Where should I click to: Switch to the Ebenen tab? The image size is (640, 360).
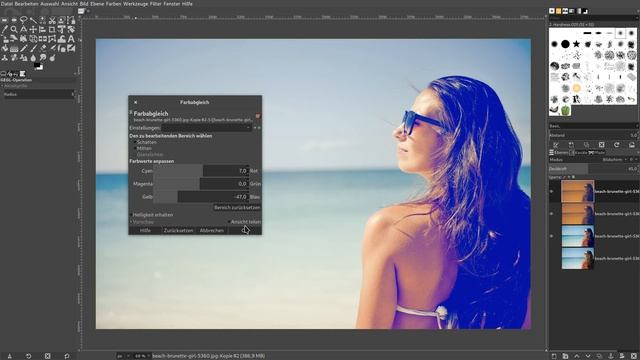559,152
